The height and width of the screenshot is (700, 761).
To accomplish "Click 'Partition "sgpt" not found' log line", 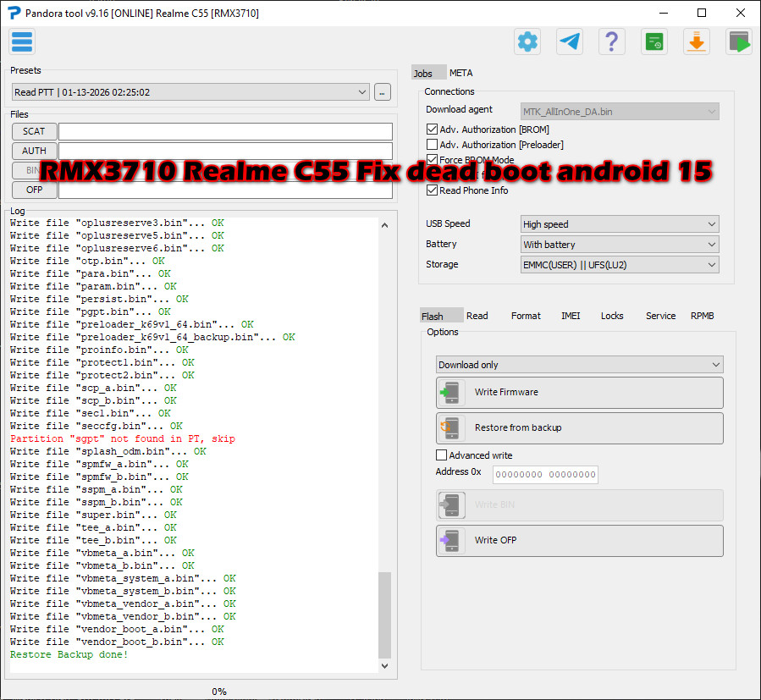I will click(122, 438).
